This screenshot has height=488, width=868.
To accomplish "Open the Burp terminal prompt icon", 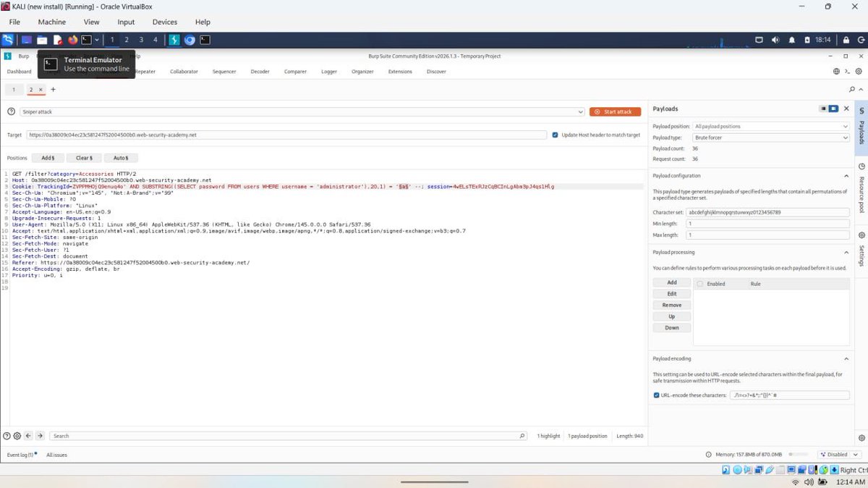I will pos(848,72).
